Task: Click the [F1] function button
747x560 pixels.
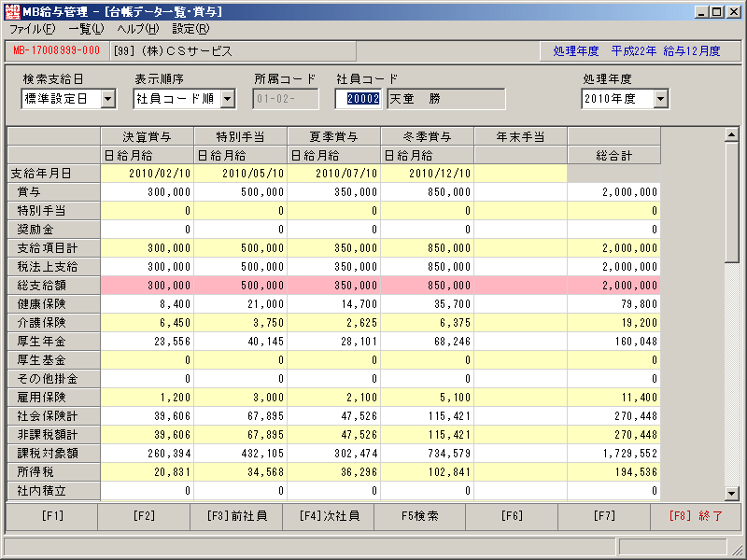Action: [52, 517]
